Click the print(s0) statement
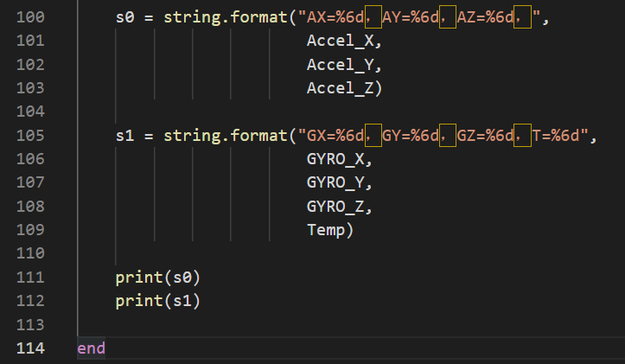The width and height of the screenshot is (625, 364). pyautogui.click(x=158, y=278)
